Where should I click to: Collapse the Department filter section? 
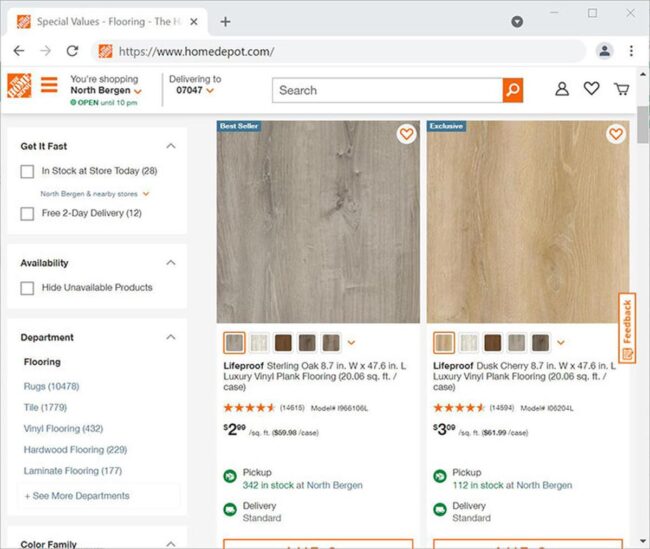171,337
